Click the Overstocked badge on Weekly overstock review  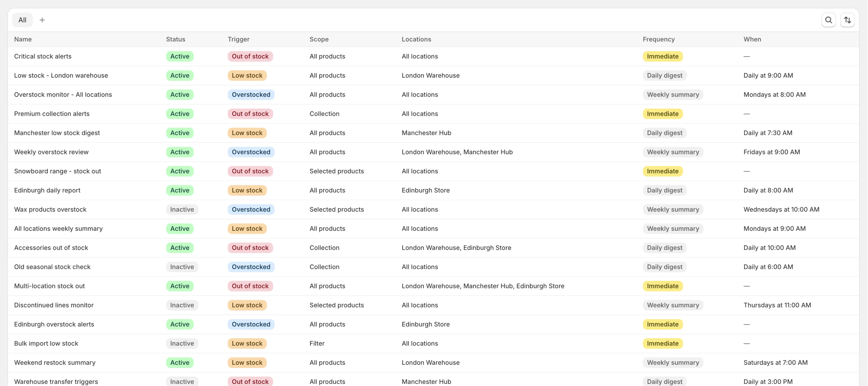pos(251,152)
